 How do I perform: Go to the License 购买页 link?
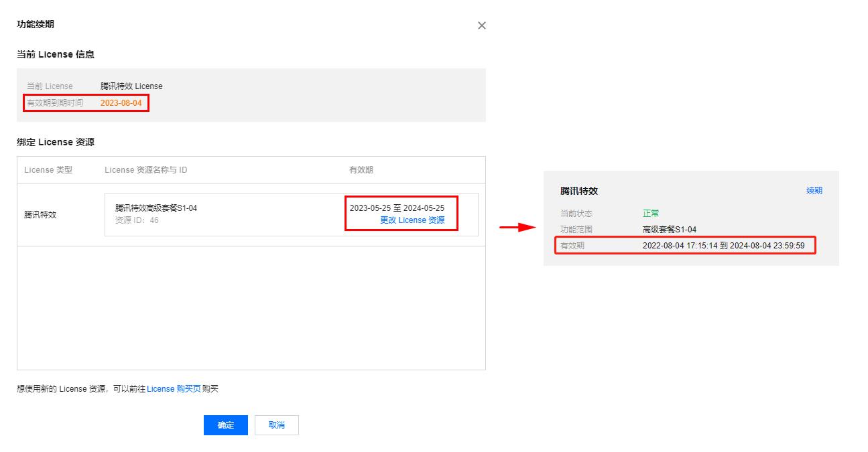click(174, 389)
